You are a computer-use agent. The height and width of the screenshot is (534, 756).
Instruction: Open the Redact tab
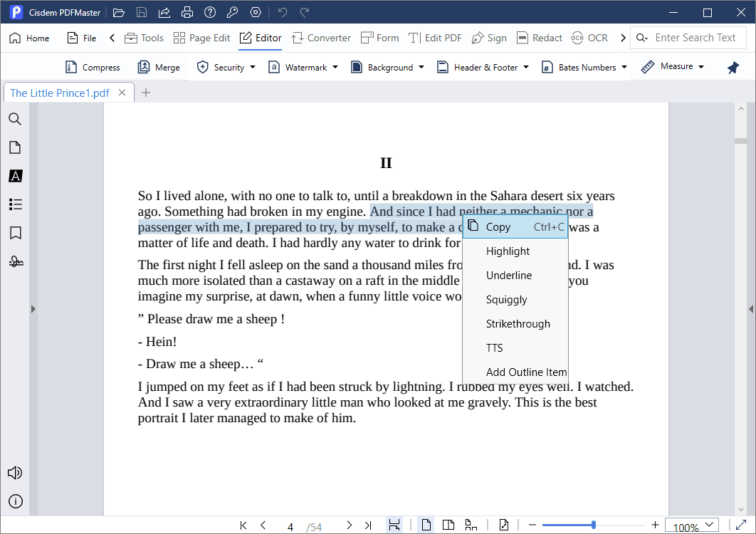[x=539, y=38]
